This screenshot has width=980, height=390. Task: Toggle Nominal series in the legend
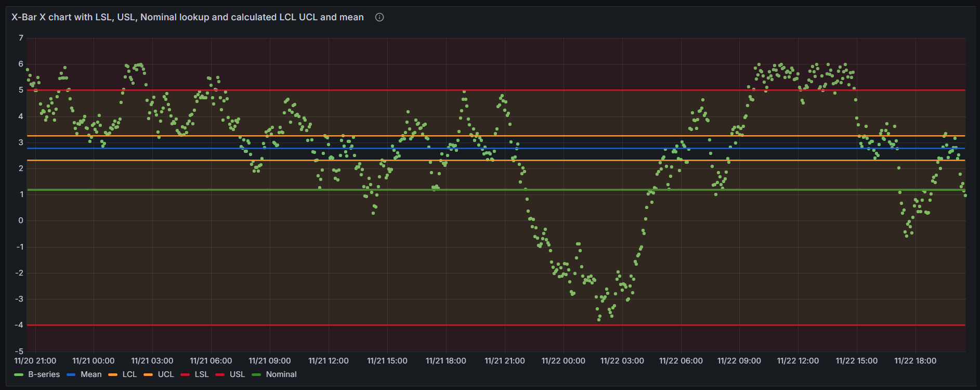coord(281,374)
